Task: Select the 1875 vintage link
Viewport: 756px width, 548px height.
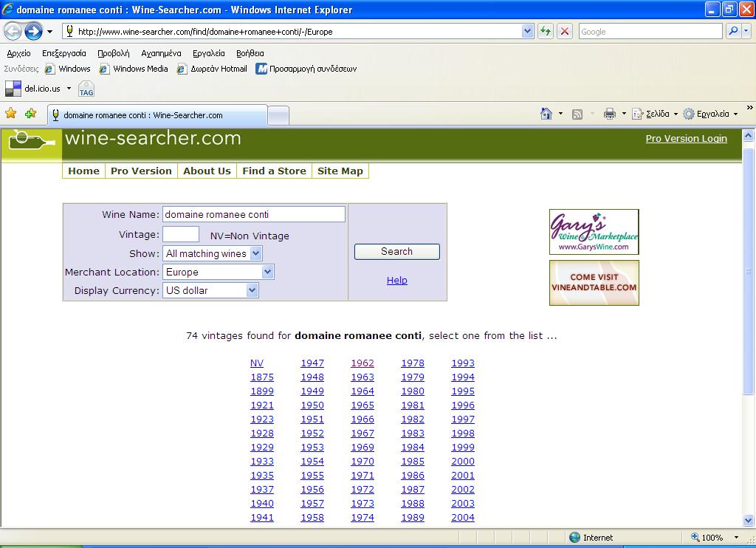Action: coord(262,377)
